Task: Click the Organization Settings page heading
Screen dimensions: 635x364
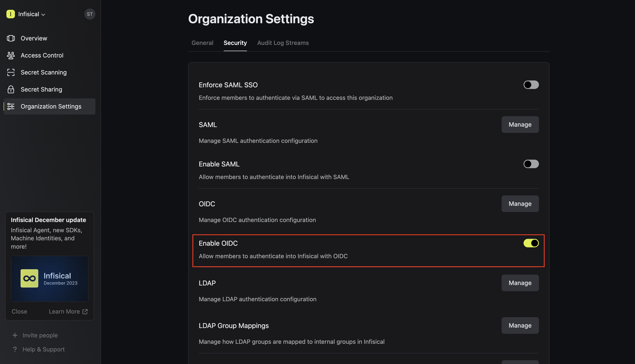Action: click(x=251, y=19)
